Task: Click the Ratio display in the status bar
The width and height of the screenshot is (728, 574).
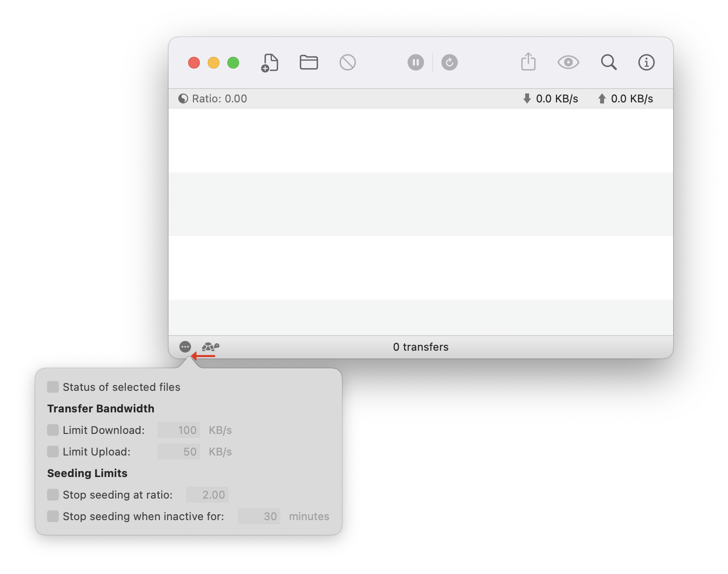Action: point(212,98)
